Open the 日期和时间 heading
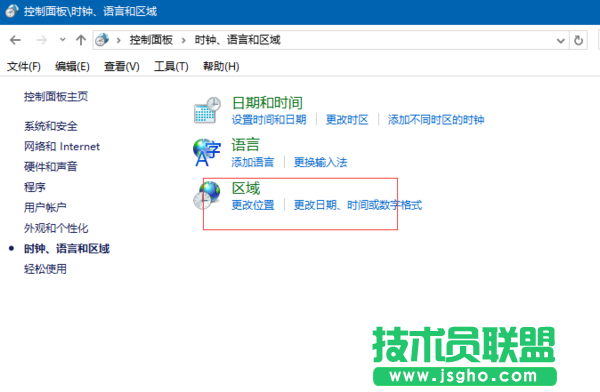600x392 pixels. pyautogui.click(x=267, y=103)
